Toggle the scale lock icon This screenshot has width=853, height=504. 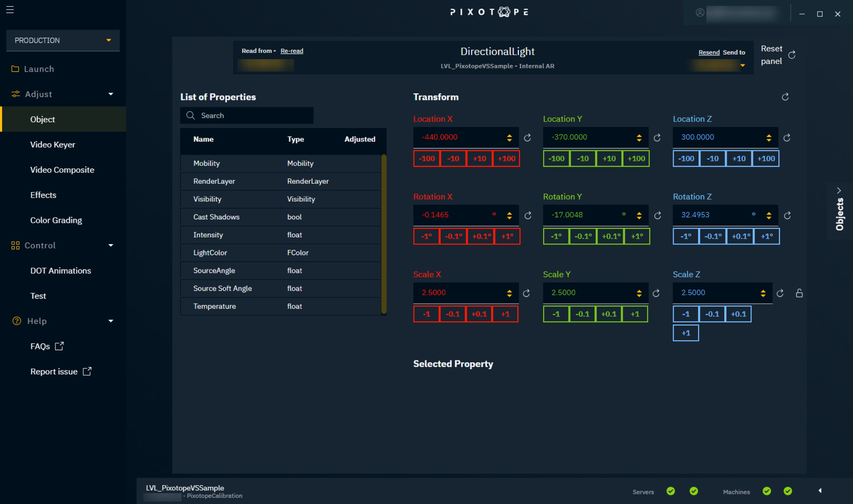click(799, 293)
